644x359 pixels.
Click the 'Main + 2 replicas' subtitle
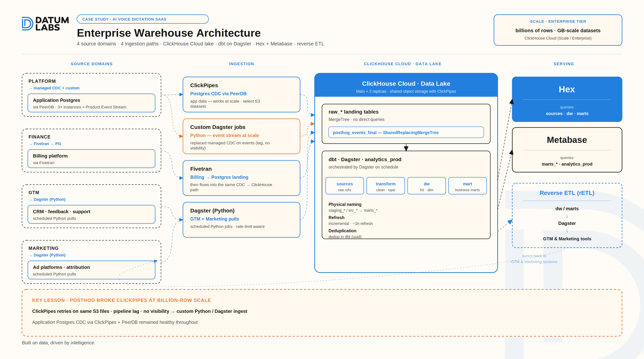[406, 91]
